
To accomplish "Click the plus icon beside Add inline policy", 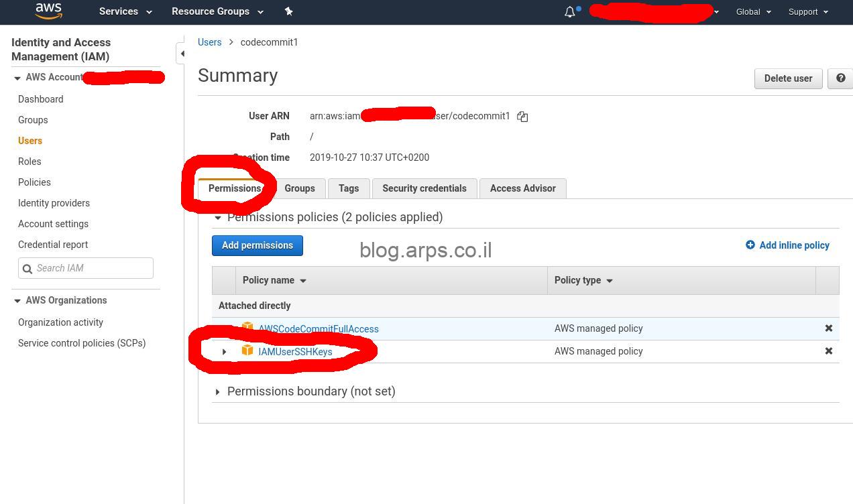I will pyautogui.click(x=750, y=245).
